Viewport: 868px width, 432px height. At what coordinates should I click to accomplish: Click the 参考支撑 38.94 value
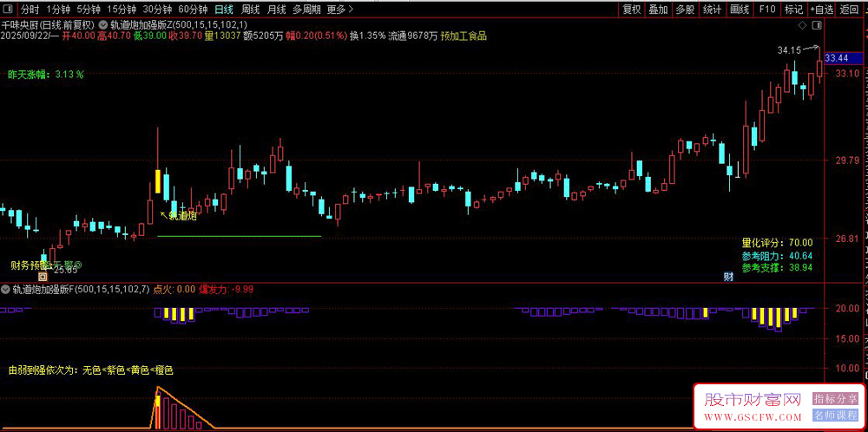tap(800, 268)
